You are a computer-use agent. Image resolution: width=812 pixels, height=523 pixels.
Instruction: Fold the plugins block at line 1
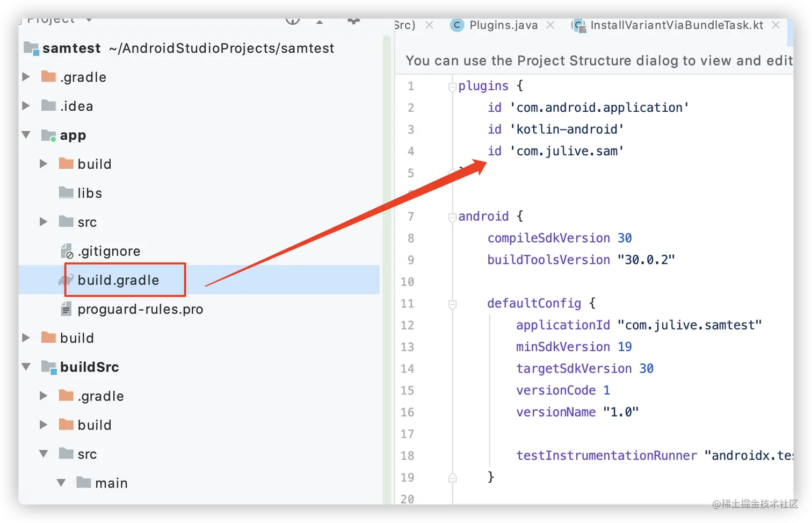pos(452,87)
